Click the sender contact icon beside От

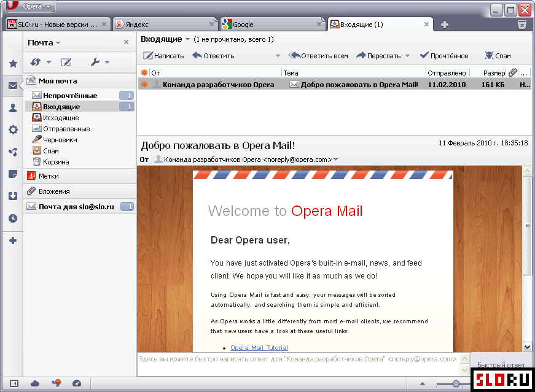[158, 159]
